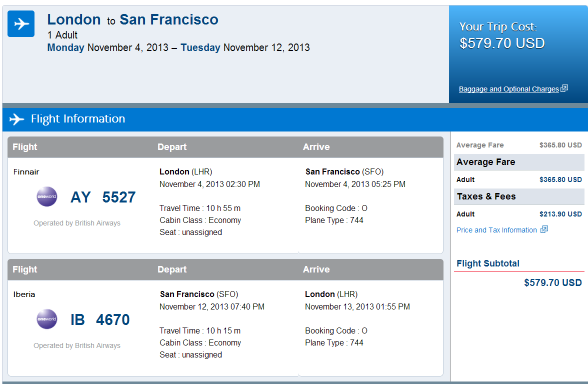The height and width of the screenshot is (384, 588).
Task: Click Iberia airline name
Action: click(x=24, y=294)
